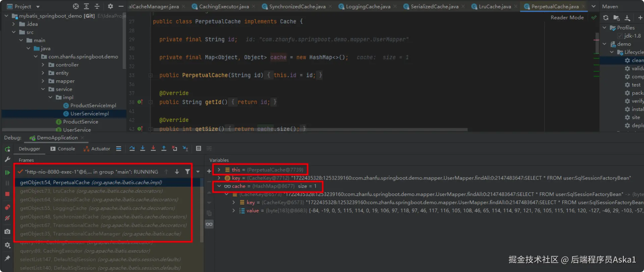
Task: Collapse the Maven demo project node
Action: click(x=604, y=44)
